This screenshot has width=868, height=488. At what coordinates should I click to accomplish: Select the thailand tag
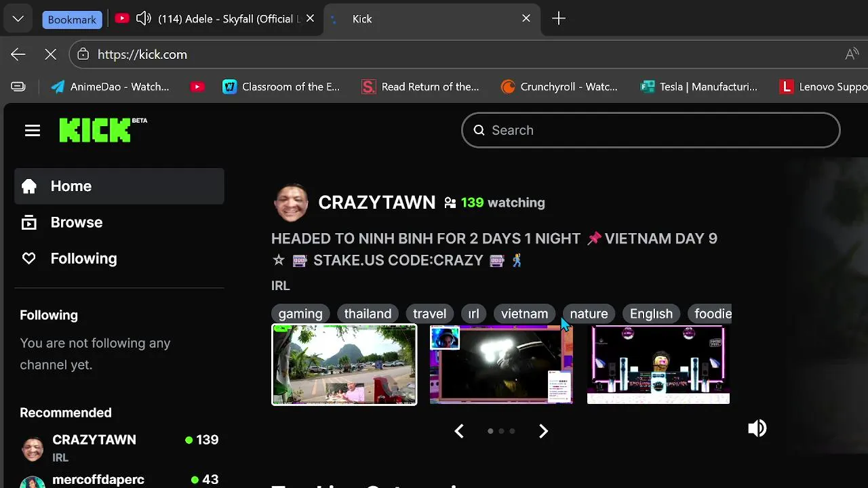pyautogui.click(x=368, y=313)
